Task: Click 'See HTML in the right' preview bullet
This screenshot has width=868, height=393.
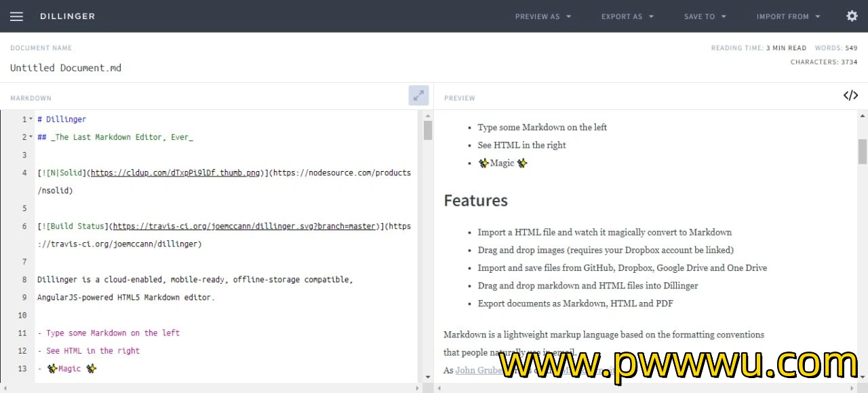Action: [x=522, y=145]
